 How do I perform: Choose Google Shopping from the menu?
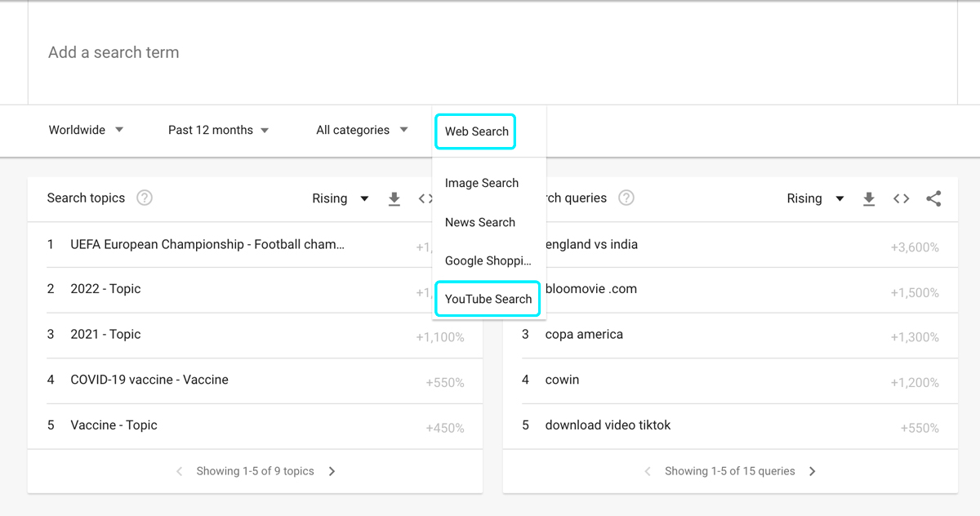(489, 260)
